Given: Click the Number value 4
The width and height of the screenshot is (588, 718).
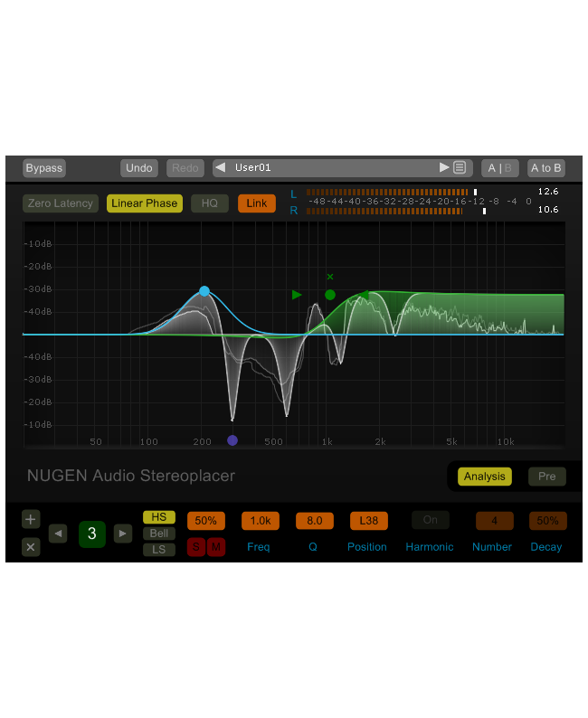Looking at the screenshot, I should coord(495,521).
